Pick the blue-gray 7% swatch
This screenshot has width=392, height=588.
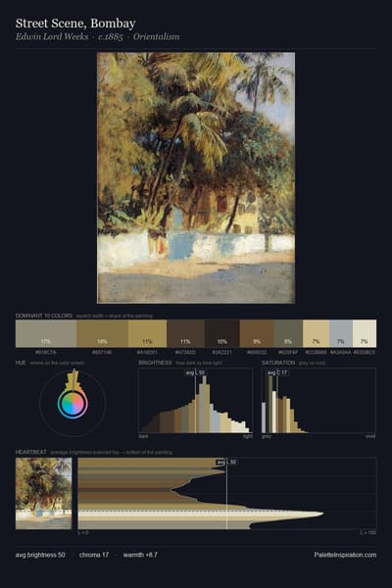[341, 333]
